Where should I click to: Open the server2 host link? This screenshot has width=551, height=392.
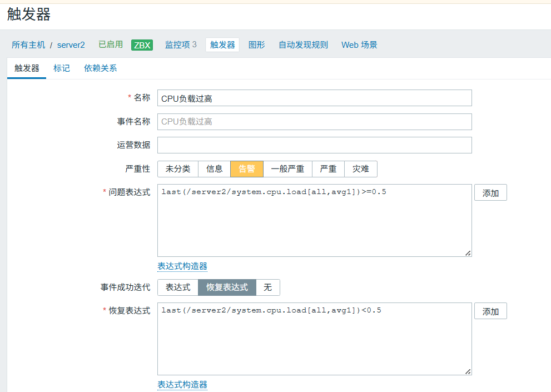(71, 45)
